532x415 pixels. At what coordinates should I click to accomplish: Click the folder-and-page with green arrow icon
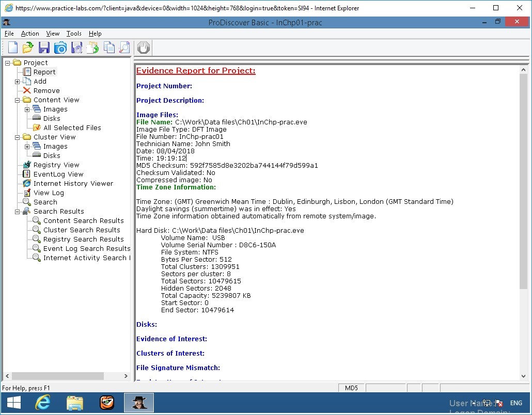point(92,47)
